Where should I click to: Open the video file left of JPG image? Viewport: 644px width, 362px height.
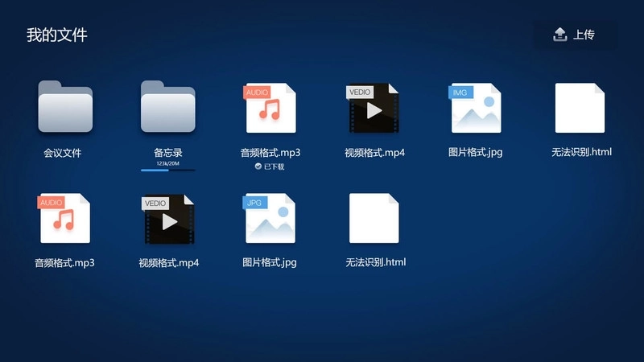[168, 218]
